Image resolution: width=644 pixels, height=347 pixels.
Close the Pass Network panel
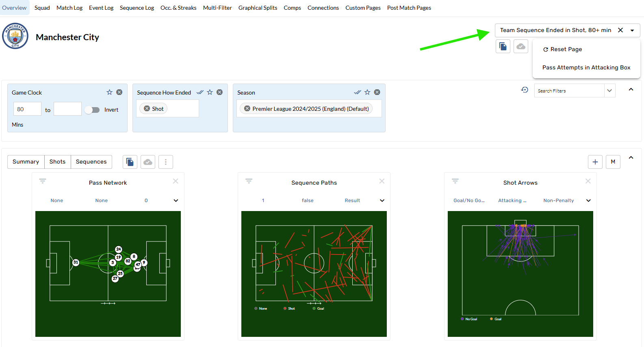pos(176,181)
